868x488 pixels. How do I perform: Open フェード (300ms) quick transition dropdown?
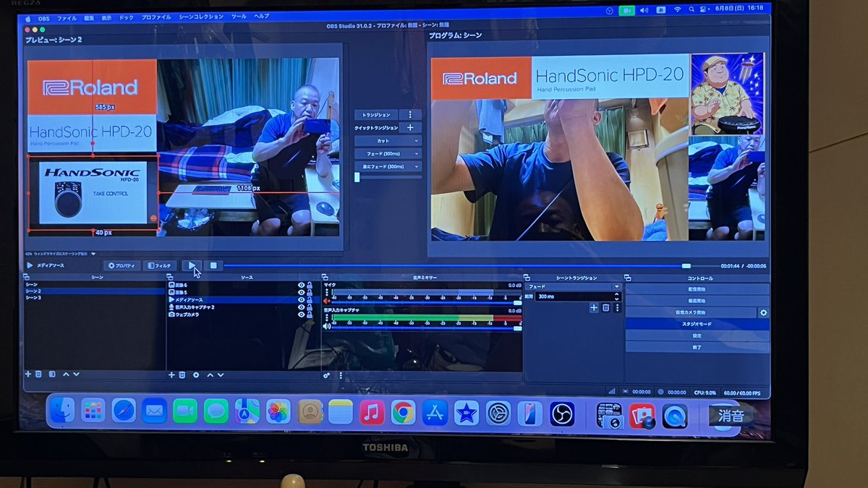(388, 154)
